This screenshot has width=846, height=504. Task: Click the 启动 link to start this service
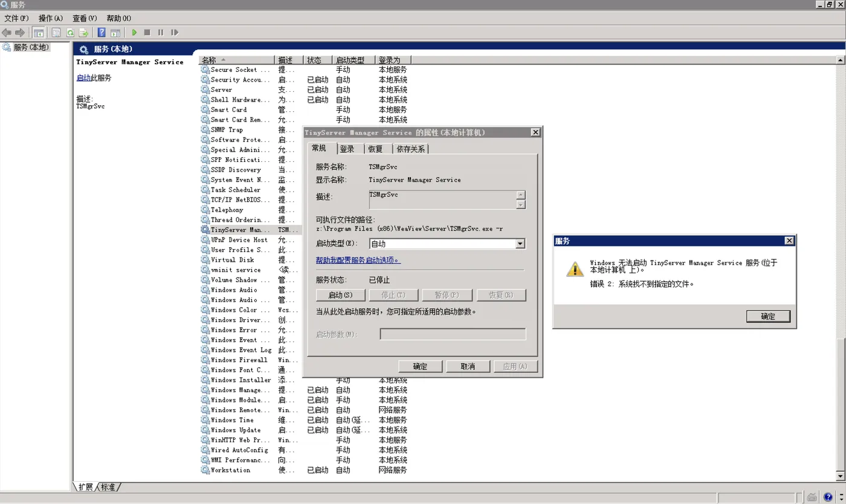point(83,78)
